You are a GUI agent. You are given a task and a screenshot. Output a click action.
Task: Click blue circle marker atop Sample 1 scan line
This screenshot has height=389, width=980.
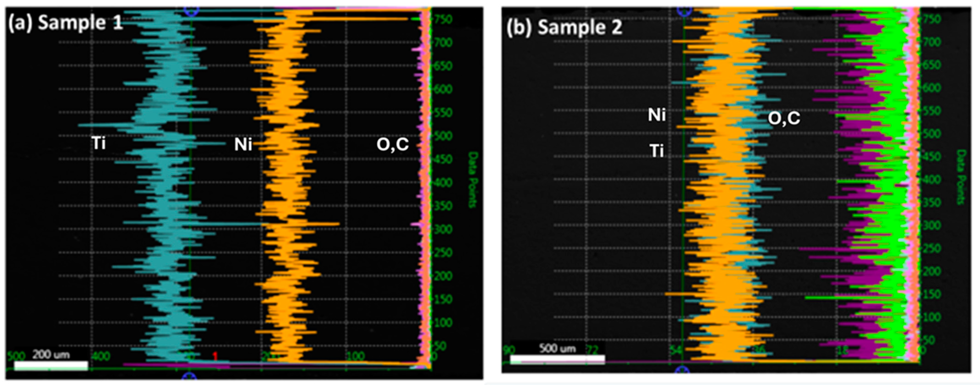[x=191, y=11]
